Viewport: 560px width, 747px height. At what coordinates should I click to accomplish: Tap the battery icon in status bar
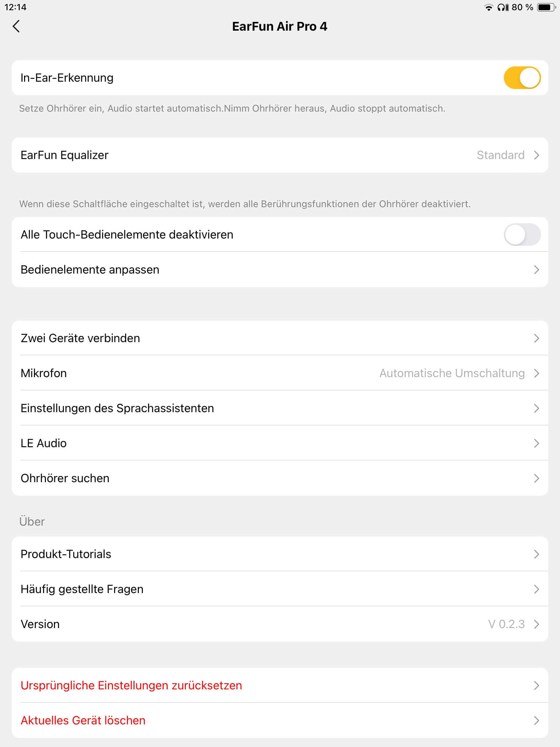[546, 7]
